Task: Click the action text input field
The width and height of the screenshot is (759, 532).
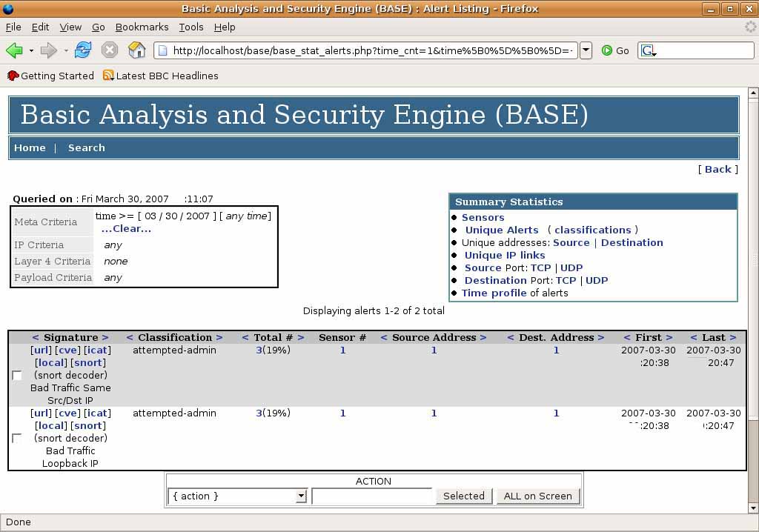Action: pos(372,496)
